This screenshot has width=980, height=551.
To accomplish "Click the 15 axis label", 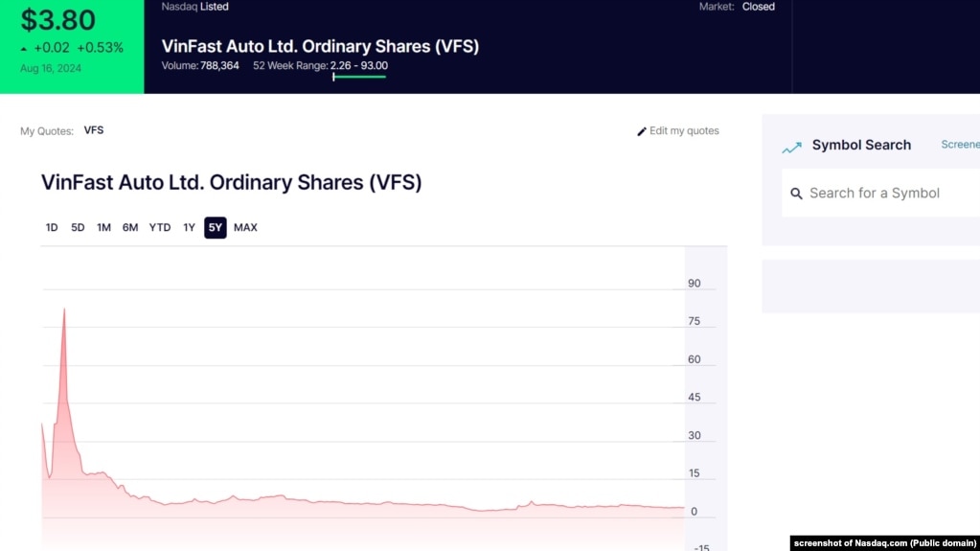I will click(x=695, y=473).
